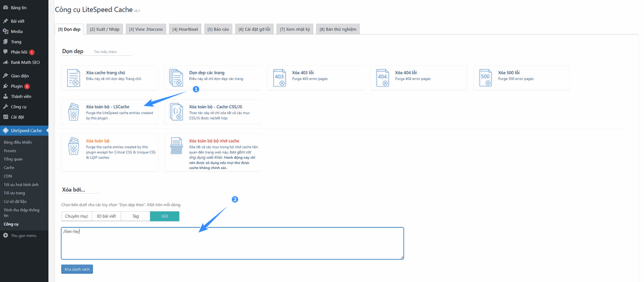
Task: Click the Plugin update badge showing 8
Action: (x=27, y=86)
